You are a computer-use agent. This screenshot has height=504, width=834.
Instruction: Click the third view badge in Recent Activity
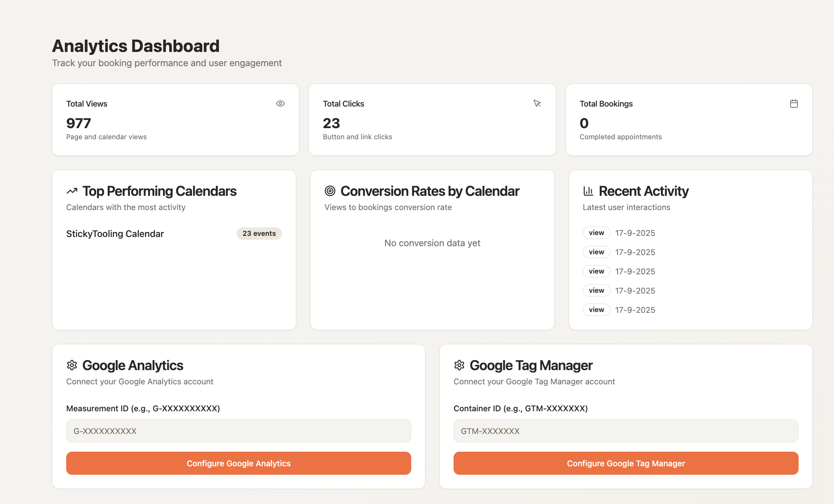[596, 271]
